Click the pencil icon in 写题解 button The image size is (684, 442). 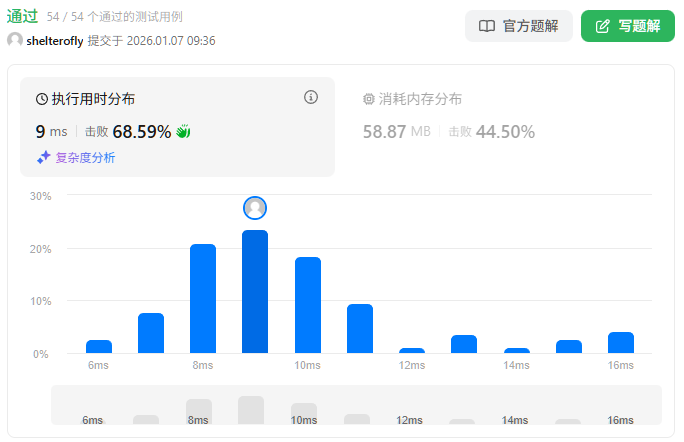601,26
